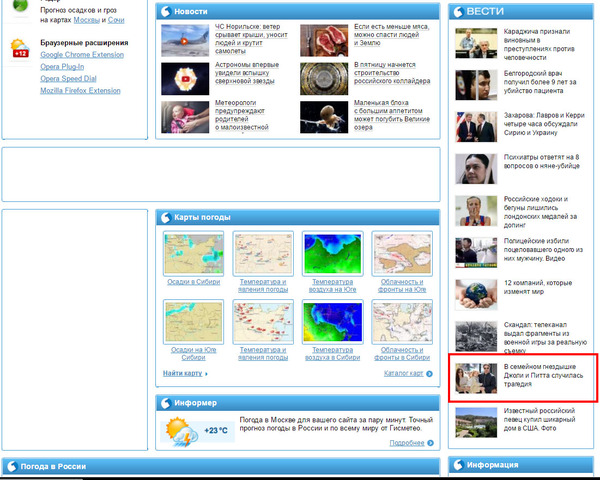
Task: Follow the Сочи radar map link
Action: coord(116,20)
